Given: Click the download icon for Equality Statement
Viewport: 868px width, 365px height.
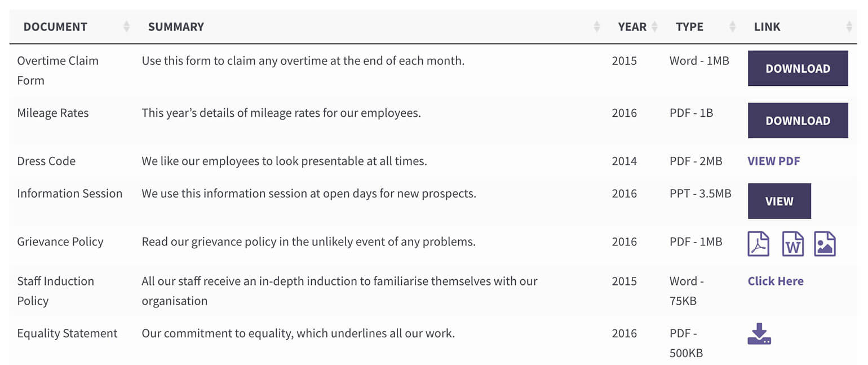Looking at the screenshot, I should point(759,334).
